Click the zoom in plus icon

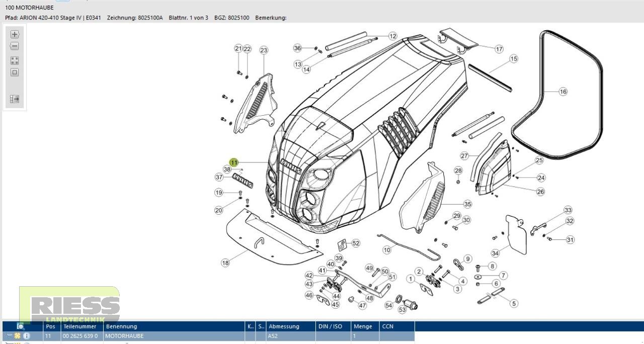pyautogui.click(x=15, y=34)
